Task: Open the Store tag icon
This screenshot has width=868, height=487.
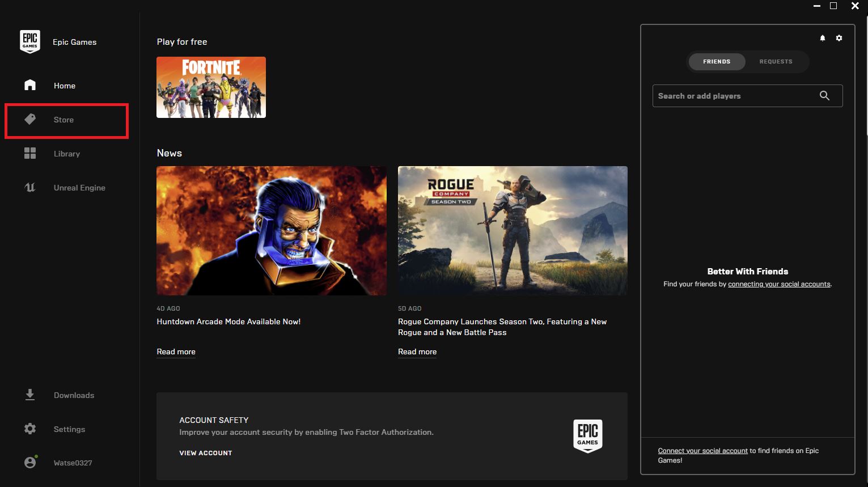Action: [30, 119]
